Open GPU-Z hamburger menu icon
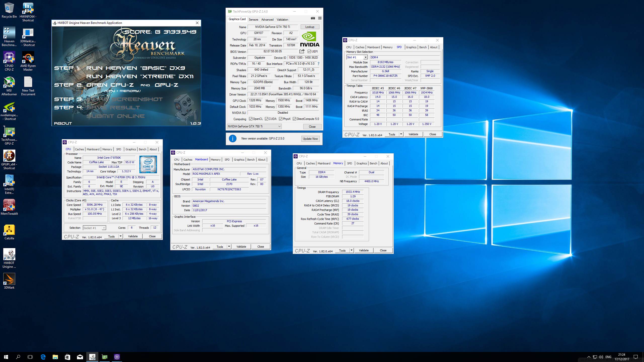The height and width of the screenshot is (362, 644). pyautogui.click(x=320, y=18)
